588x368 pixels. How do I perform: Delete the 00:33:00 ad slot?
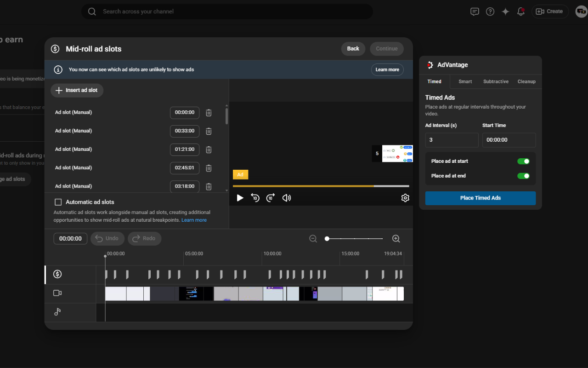(x=209, y=131)
